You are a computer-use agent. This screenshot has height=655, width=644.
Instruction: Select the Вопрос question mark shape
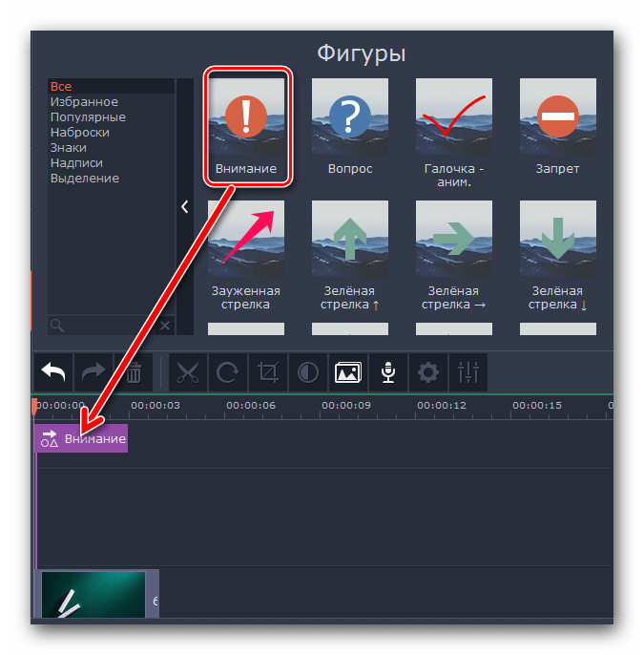350,116
